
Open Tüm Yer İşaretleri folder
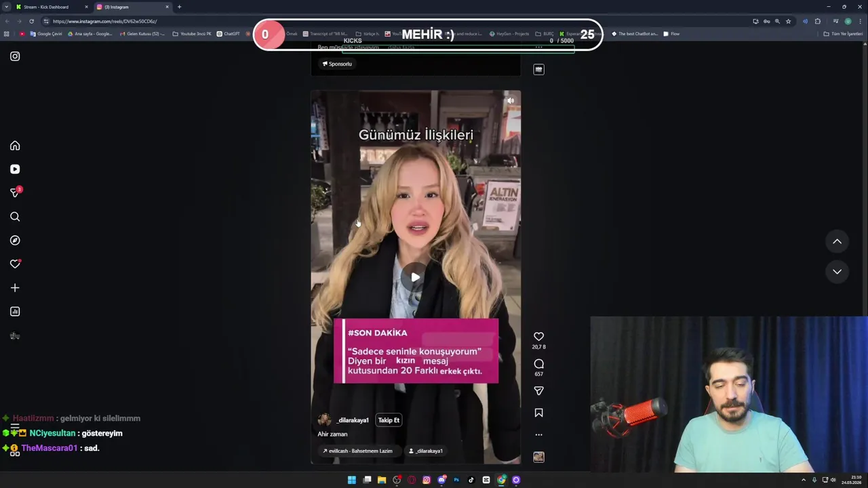pos(843,34)
